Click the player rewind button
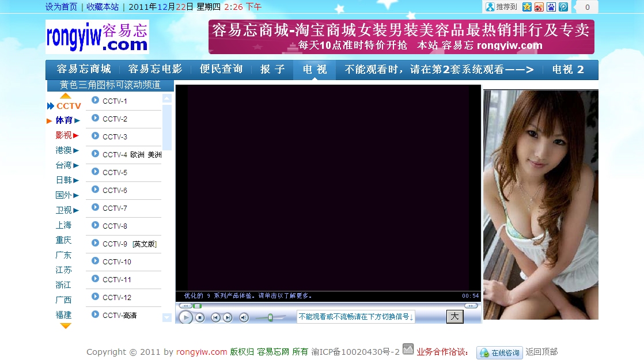The image size is (644, 364). (185, 306)
